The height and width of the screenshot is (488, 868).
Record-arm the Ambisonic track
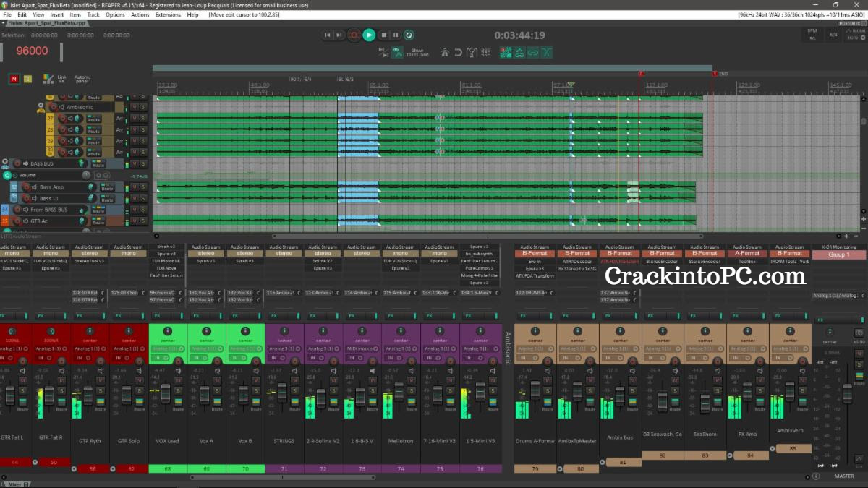point(52,107)
